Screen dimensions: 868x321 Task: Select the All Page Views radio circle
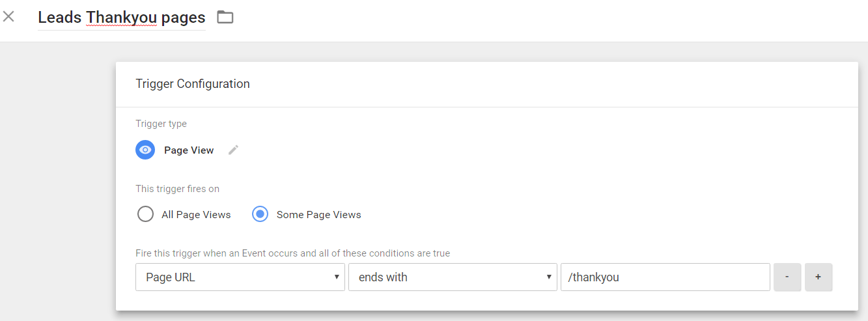[145, 214]
